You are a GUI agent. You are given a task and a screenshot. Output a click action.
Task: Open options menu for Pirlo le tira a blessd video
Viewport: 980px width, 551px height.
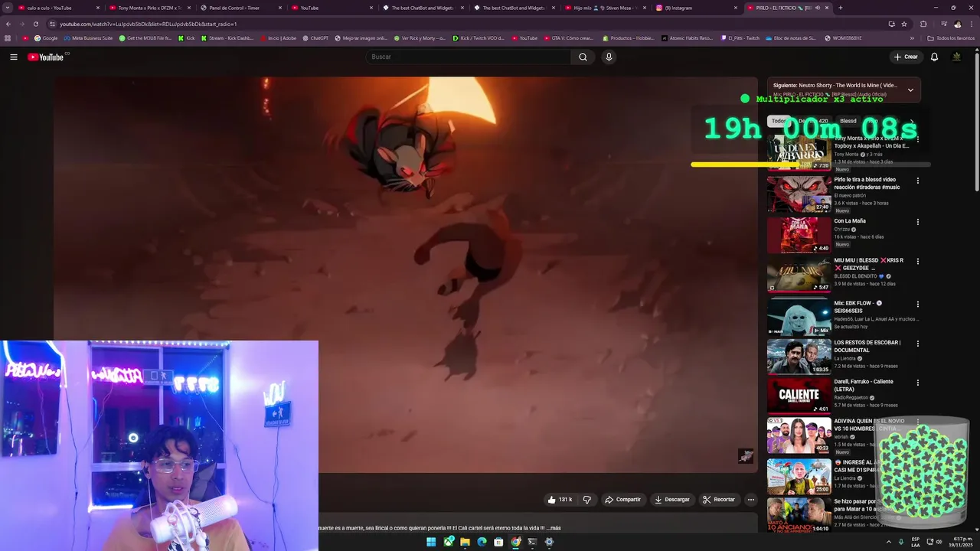pyautogui.click(x=918, y=181)
